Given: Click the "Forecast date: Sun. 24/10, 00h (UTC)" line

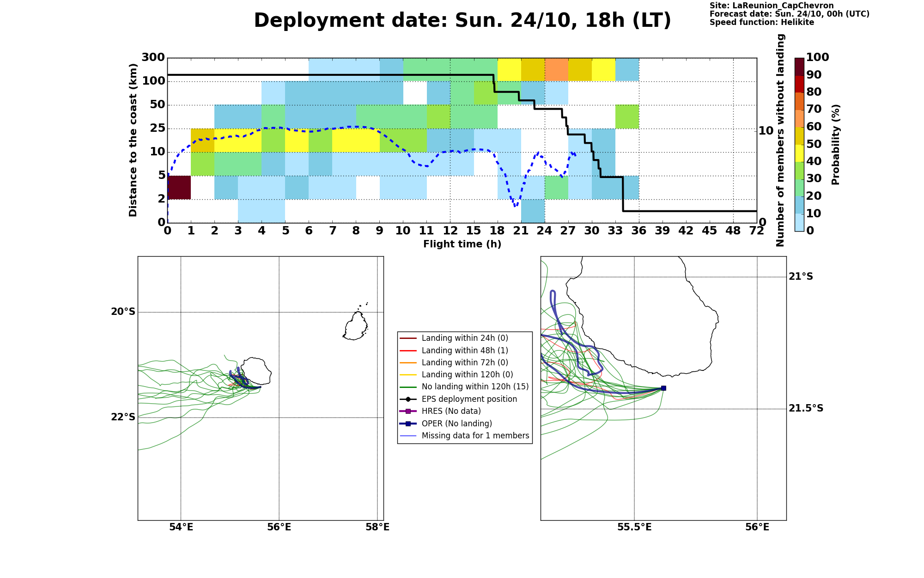Looking at the screenshot, I should [x=790, y=14].
